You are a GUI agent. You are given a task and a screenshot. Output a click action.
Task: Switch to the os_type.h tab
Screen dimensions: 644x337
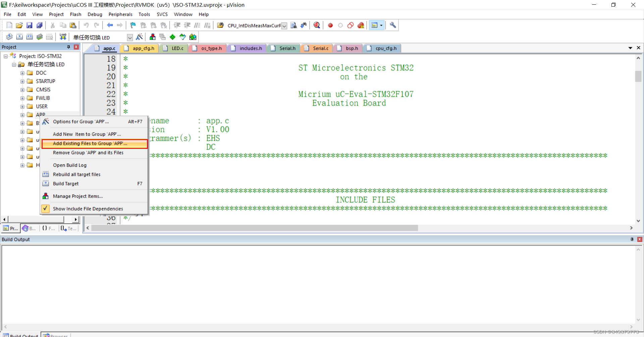208,48
